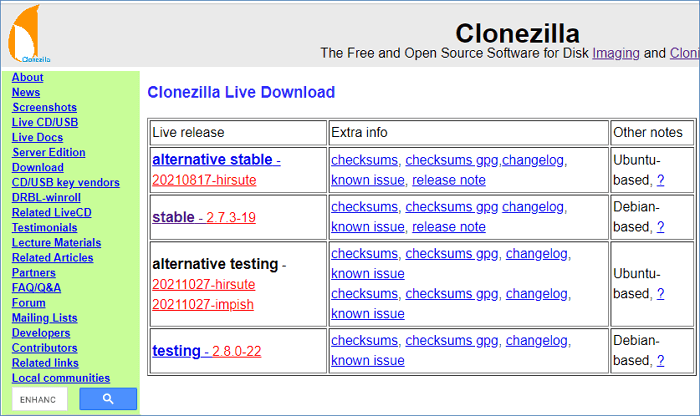Screen dimensions: 700x416
Task: Open the 20211027-hirsute testing release
Action: [204, 285]
